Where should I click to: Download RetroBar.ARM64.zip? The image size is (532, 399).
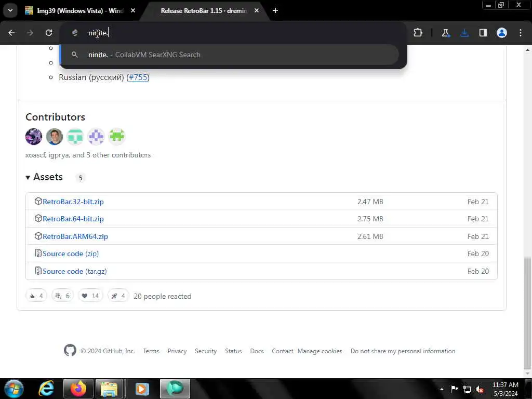point(75,236)
